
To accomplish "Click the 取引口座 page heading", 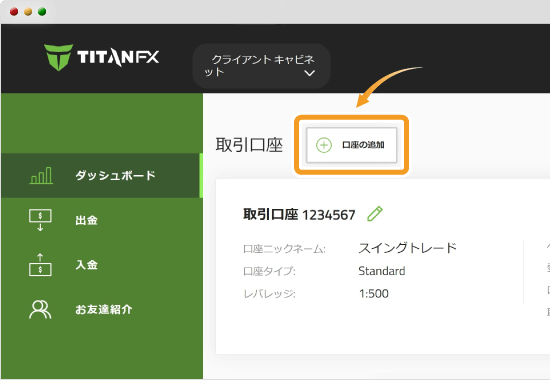I will click(249, 145).
